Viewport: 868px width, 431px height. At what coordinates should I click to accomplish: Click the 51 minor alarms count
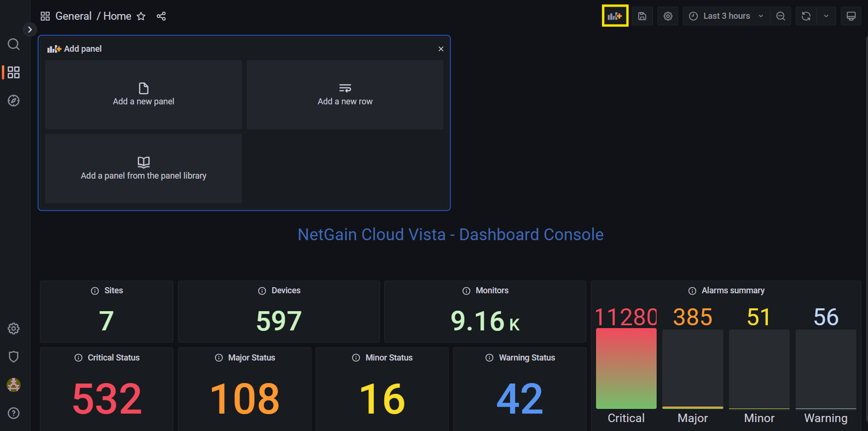[x=759, y=317]
